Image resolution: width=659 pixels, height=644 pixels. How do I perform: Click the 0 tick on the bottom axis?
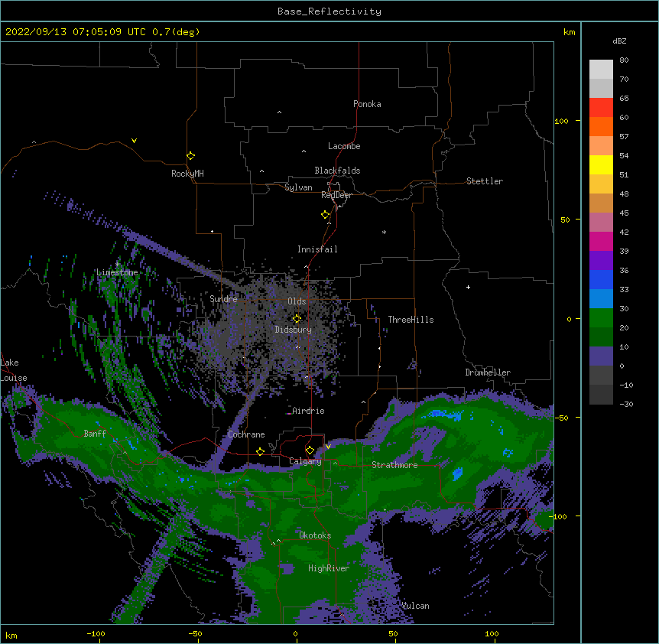click(x=295, y=633)
